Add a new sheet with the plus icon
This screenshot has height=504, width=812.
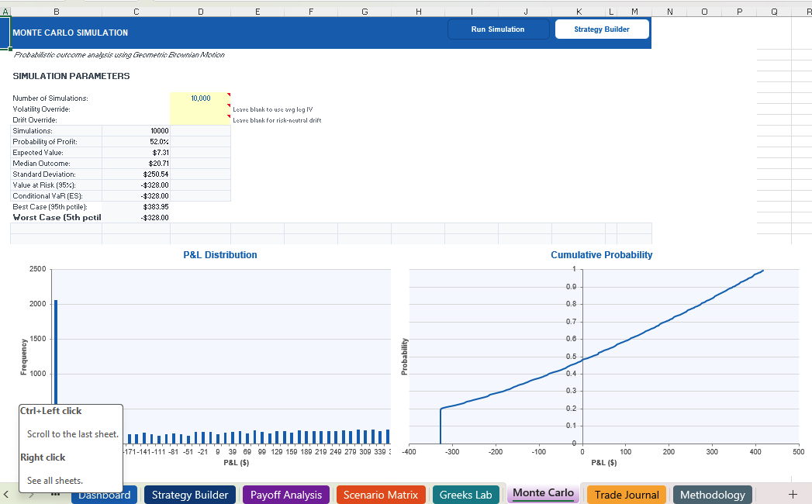click(793, 494)
